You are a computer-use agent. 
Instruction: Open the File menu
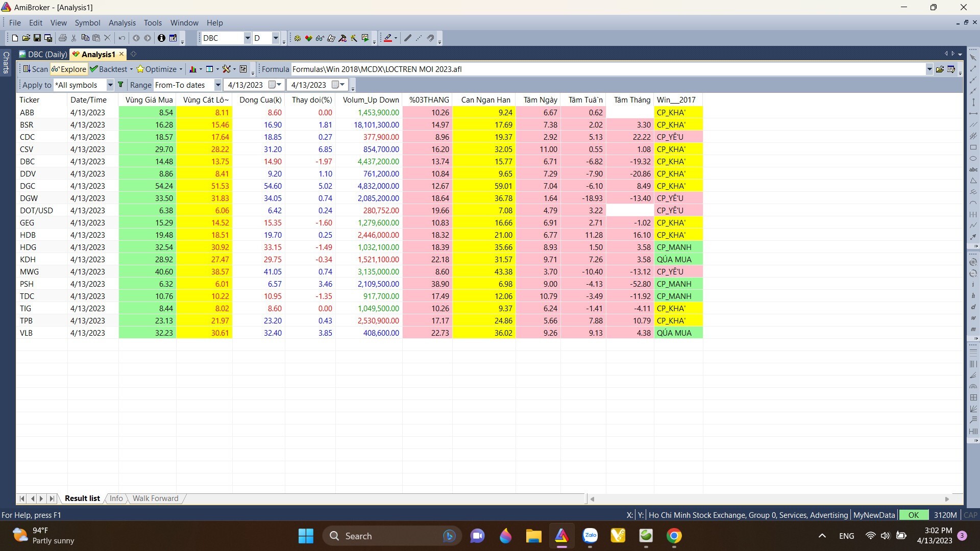pos(15,23)
